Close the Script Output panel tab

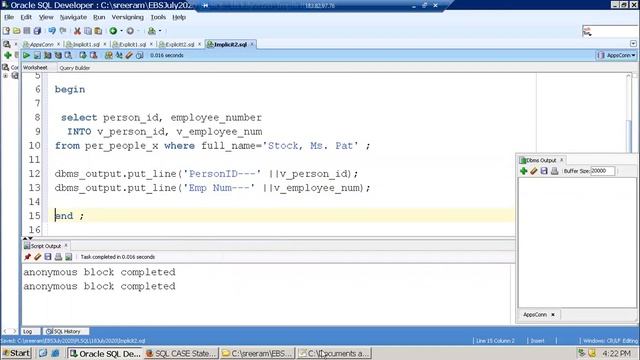(66, 246)
